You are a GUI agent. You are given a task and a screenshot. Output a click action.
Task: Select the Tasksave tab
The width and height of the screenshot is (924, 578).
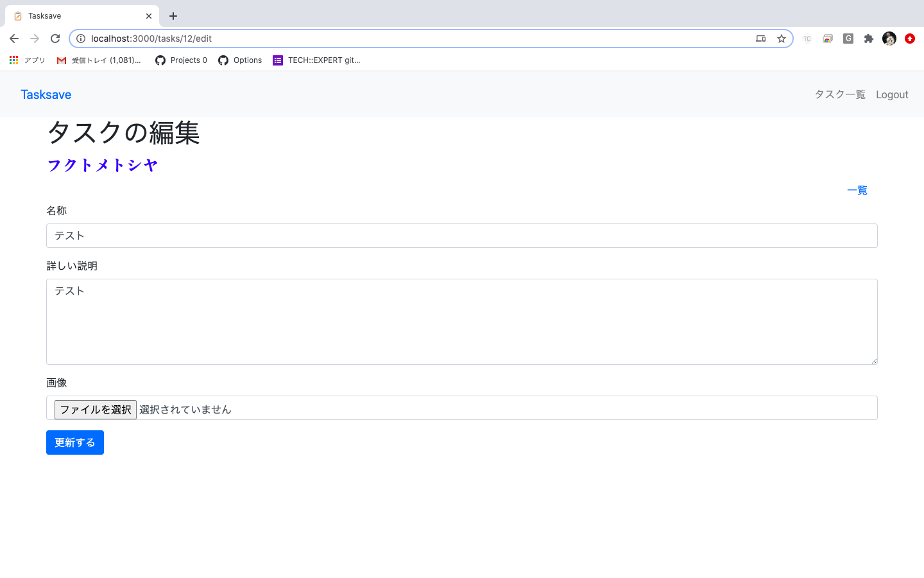tap(82, 16)
